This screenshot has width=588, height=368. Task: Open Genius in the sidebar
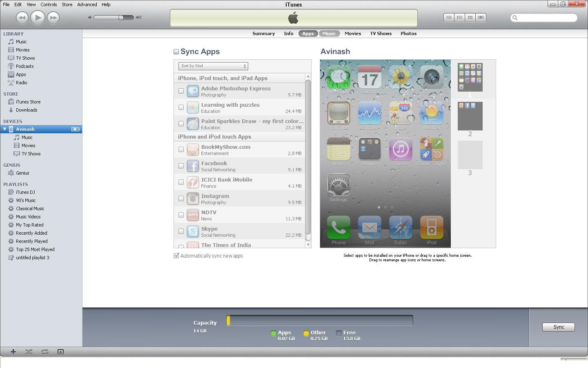coord(22,173)
